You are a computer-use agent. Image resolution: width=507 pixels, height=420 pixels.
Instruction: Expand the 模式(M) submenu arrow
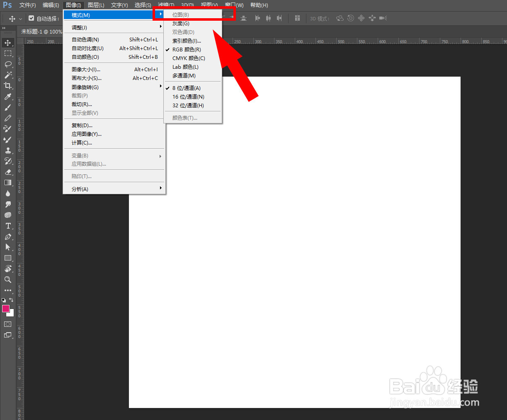pyautogui.click(x=161, y=14)
